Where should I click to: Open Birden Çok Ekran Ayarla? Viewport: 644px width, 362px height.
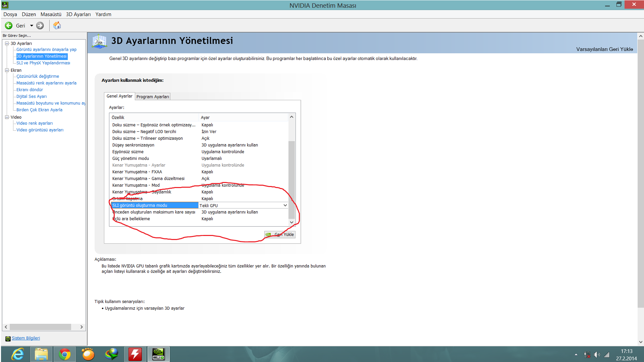pyautogui.click(x=39, y=110)
